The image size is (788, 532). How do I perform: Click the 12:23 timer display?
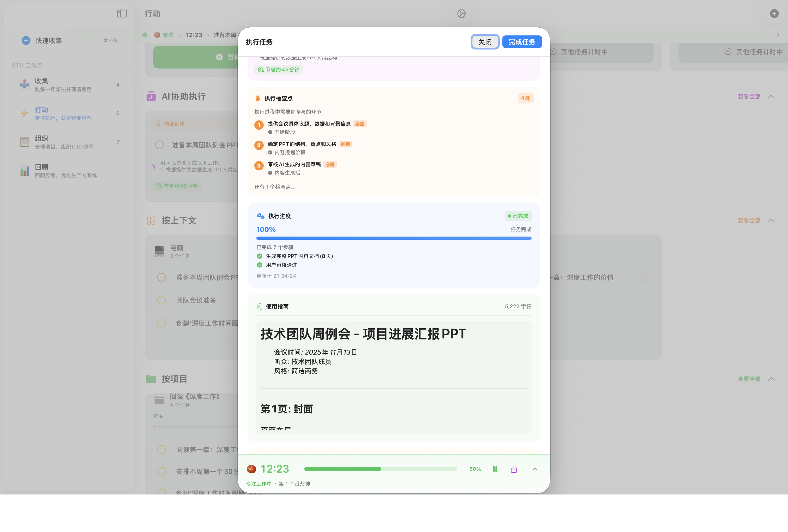274,469
